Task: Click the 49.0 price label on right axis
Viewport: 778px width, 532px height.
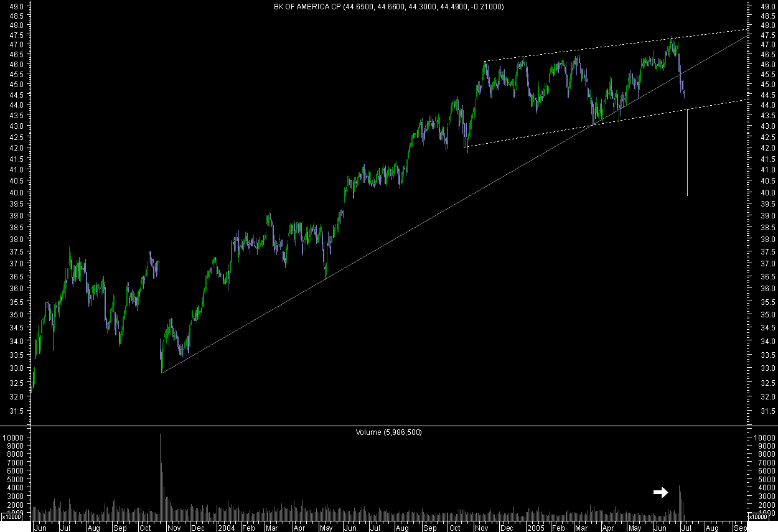Action: tap(767, 7)
